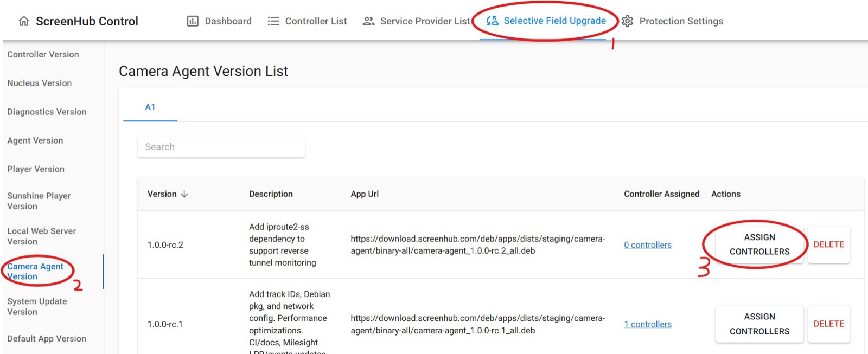Viewport: 868px width, 354px height.
Task: Click the App Url column header
Action: [x=365, y=194]
